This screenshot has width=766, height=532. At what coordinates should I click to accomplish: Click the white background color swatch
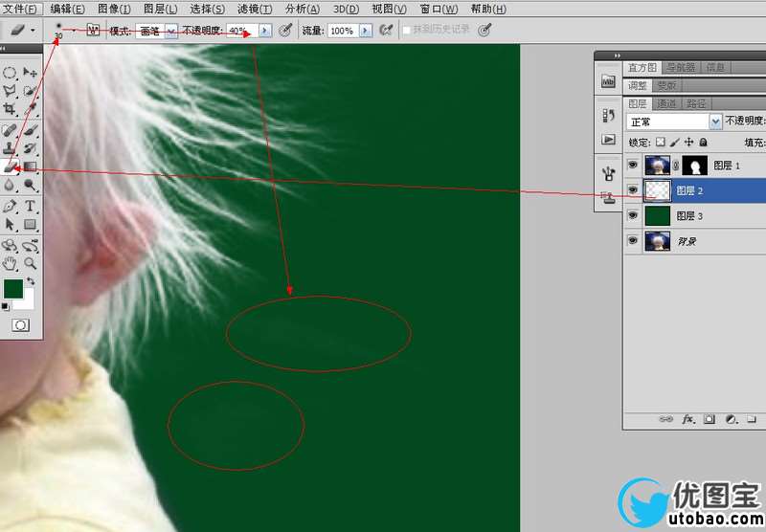[x=28, y=301]
